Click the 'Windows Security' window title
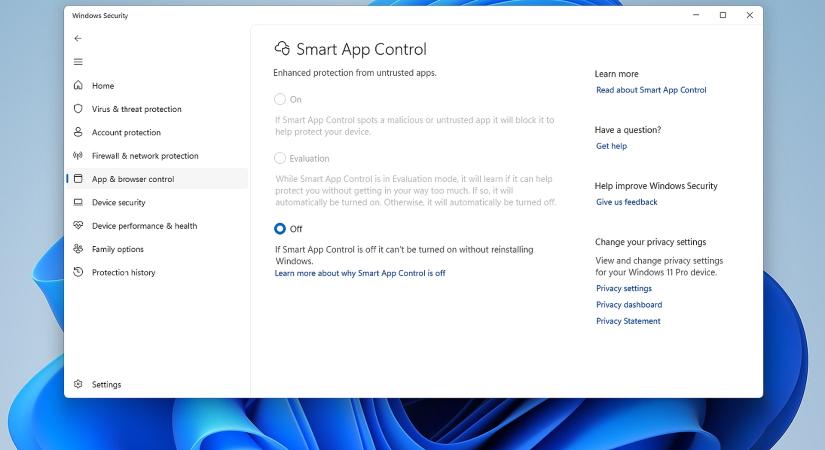The image size is (825, 450). 100,16
